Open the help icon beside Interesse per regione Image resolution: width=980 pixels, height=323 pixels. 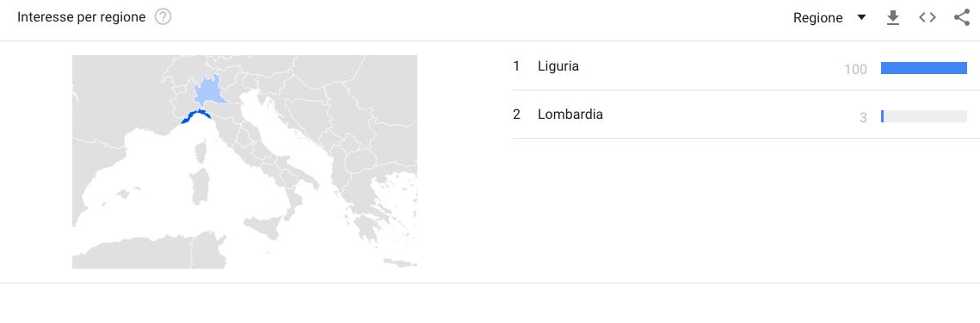pyautogui.click(x=163, y=17)
